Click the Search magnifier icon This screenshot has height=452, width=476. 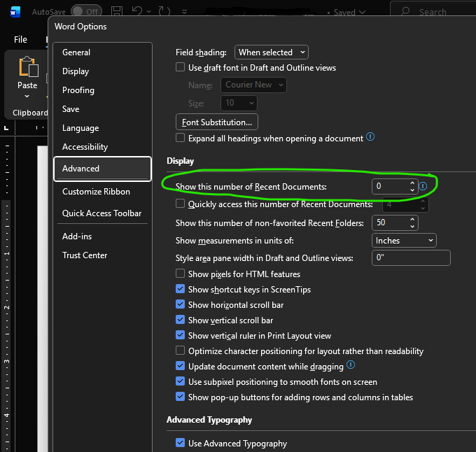(405, 11)
